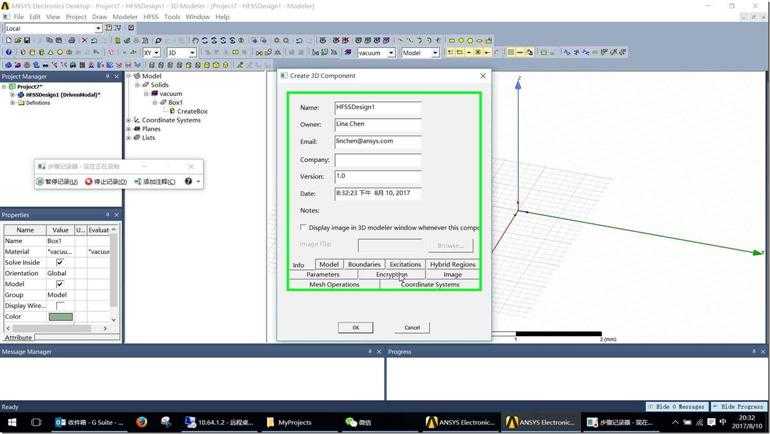Check Display image in 3D modeler window
The image size is (770, 434).
(x=303, y=227)
